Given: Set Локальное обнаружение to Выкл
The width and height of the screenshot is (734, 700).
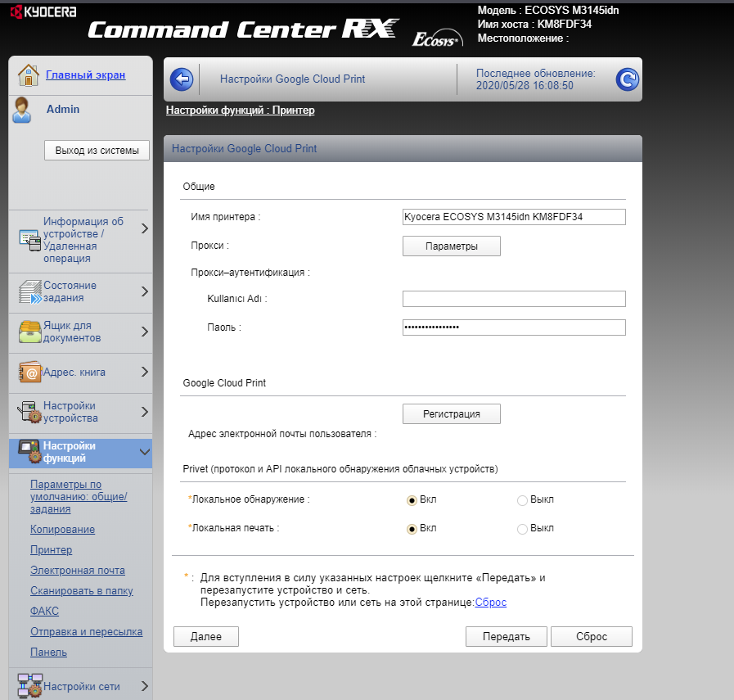Looking at the screenshot, I should tap(522, 500).
